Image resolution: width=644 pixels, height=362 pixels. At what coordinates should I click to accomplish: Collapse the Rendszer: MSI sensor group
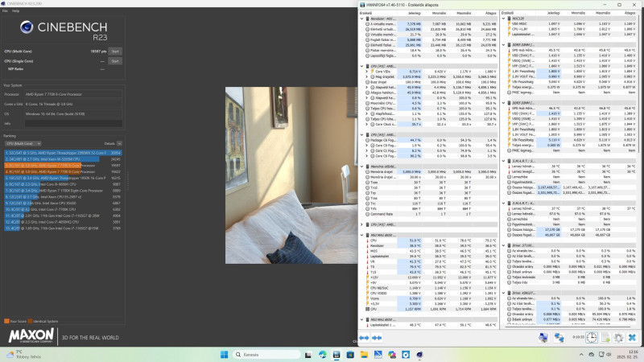coord(361,19)
